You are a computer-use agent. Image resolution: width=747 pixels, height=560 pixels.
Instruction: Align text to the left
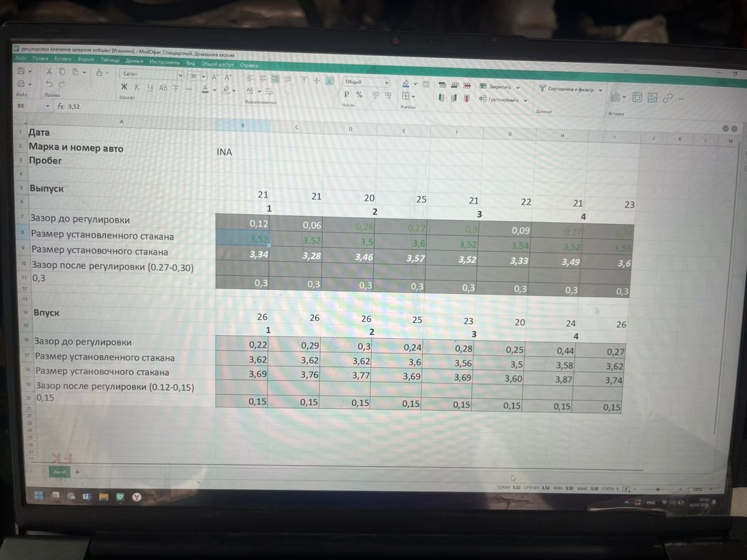click(250, 79)
